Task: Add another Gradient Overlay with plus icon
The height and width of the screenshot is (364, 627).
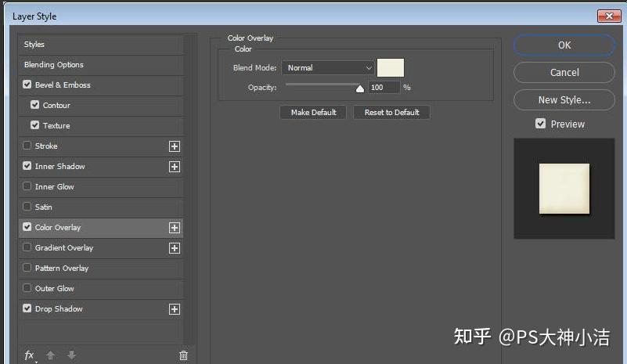Action: (x=175, y=248)
